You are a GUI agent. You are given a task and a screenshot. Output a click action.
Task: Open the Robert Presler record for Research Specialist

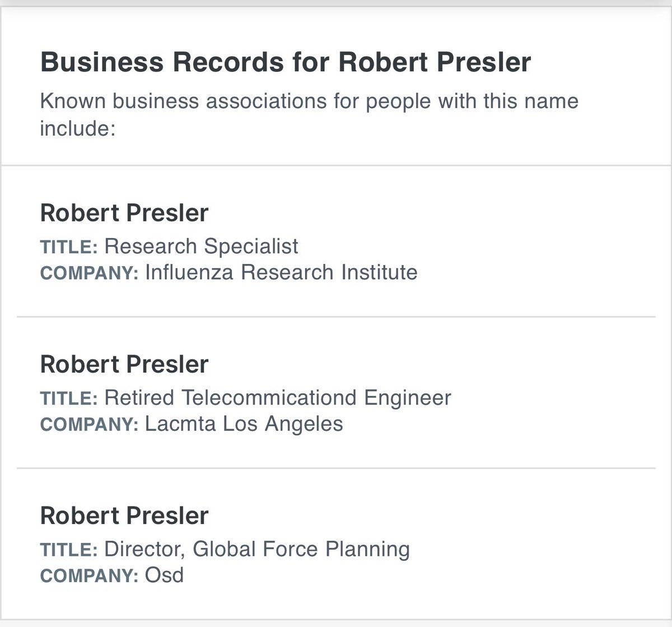[124, 213]
